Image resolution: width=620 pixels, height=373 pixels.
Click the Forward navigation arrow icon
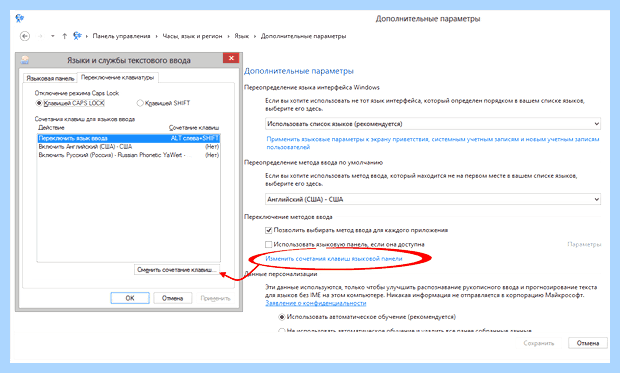pyautogui.click(x=40, y=36)
